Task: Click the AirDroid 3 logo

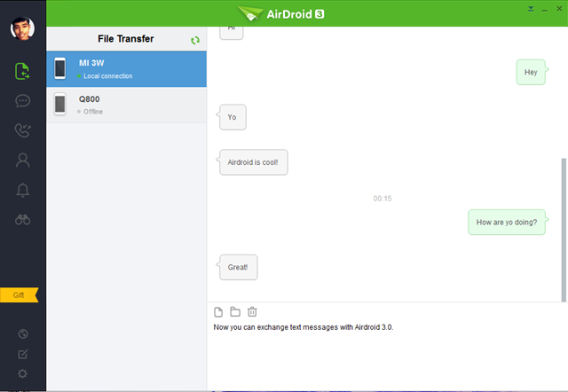Action: click(x=281, y=14)
